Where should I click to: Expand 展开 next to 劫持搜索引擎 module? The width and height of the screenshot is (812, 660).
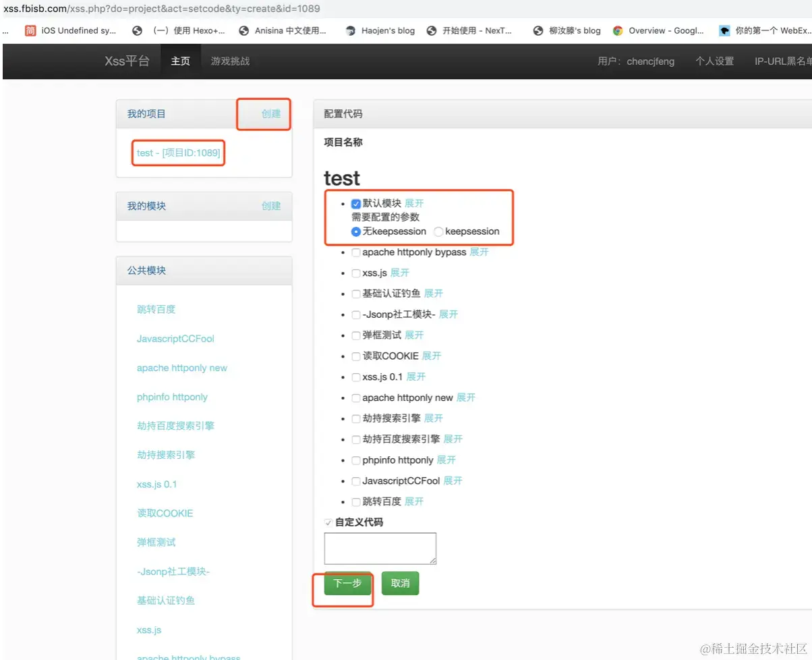pyautogui.click(x=434, y=418)
